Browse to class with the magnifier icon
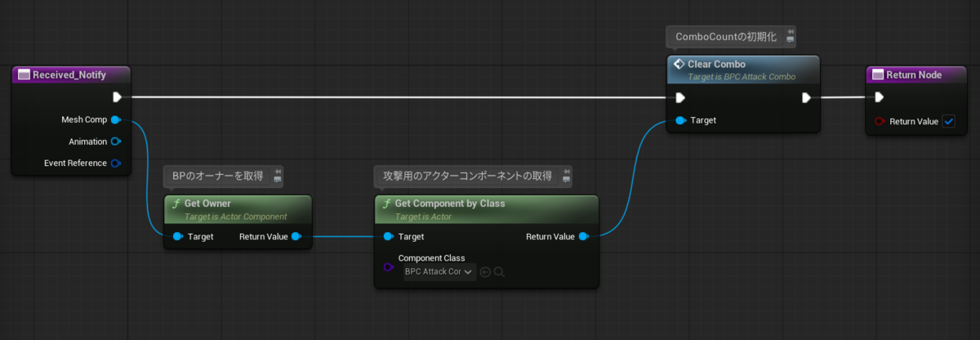 click(499, 272)
